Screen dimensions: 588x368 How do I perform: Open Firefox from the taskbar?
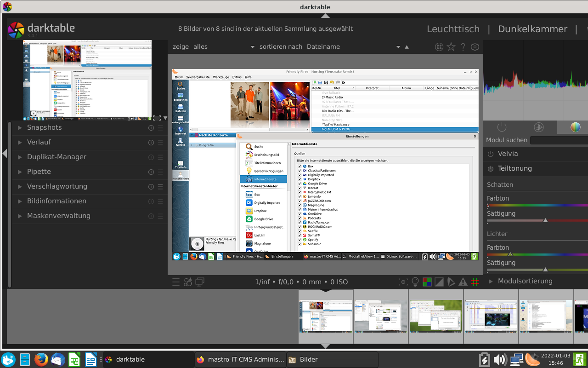coord(41,359)
